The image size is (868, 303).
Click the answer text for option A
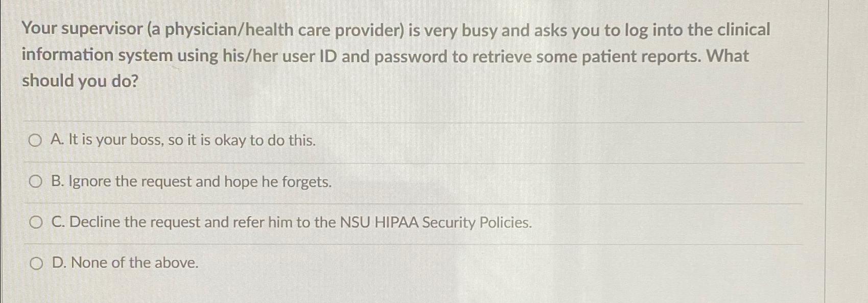tap(184, 141)
